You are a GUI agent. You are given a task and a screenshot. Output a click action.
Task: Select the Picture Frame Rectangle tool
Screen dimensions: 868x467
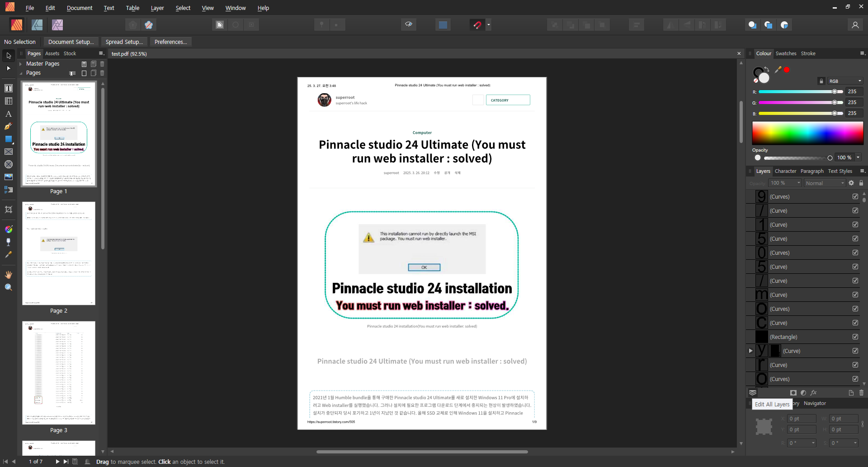tap(9, 152)
